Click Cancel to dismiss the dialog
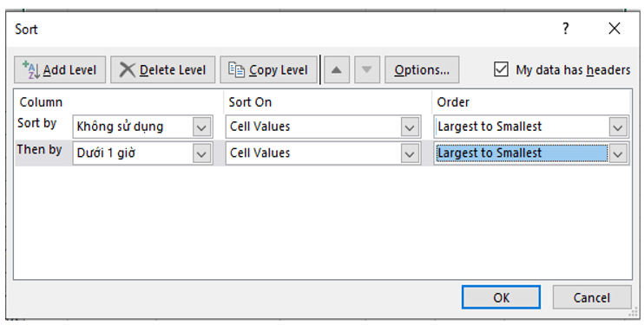The width and height of the screenshot is (644, 325). (592, 297)
